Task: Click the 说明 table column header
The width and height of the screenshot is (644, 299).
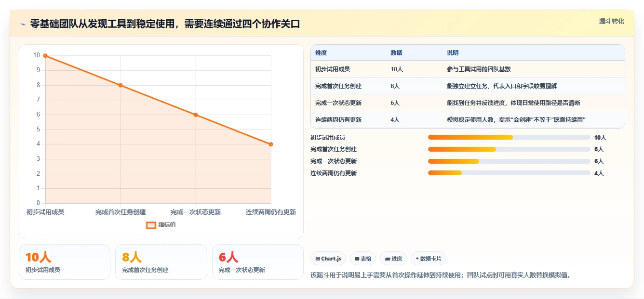Action: pyautogui.click(x=453, y=53)
